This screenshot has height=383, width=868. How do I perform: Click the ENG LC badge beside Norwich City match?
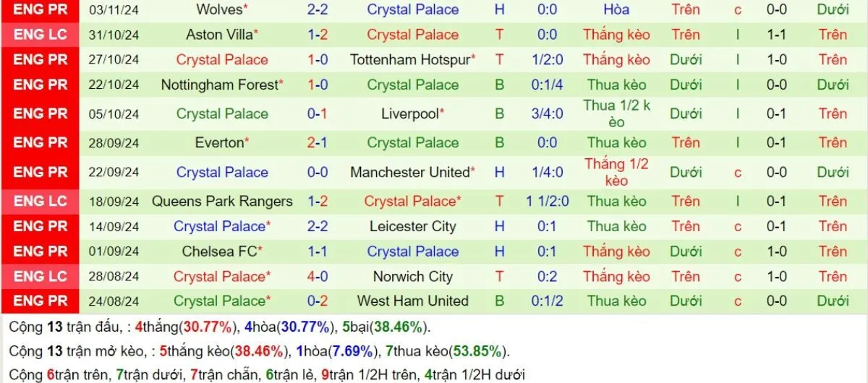[41, 276]
